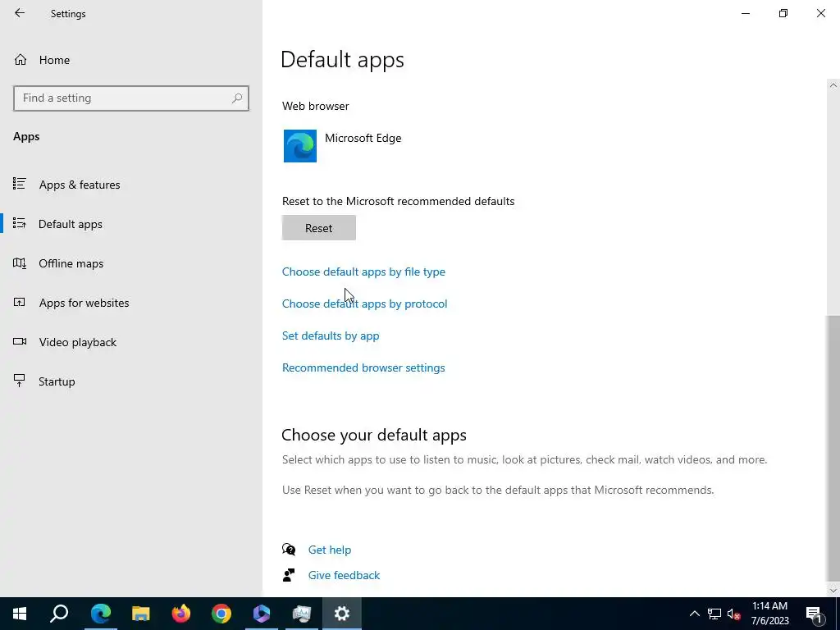
Task: Click the vertical scrollbar thumb
Action: tap(833, 447)
